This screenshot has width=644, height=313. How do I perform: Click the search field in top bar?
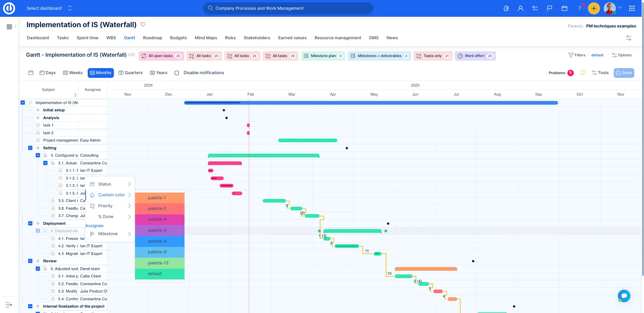click(x=288, y=8)
